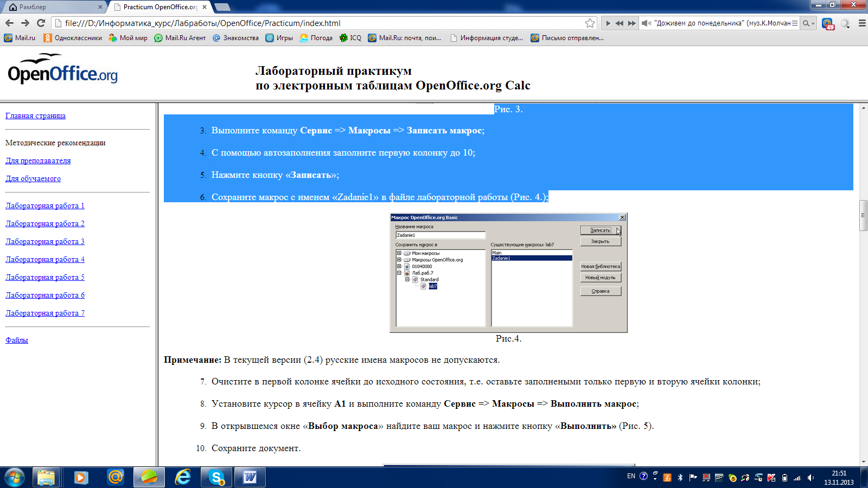This screenshot has height=488, width=868.
Task: Click the Bluetooth tray icon
Action: click(680, 478)
